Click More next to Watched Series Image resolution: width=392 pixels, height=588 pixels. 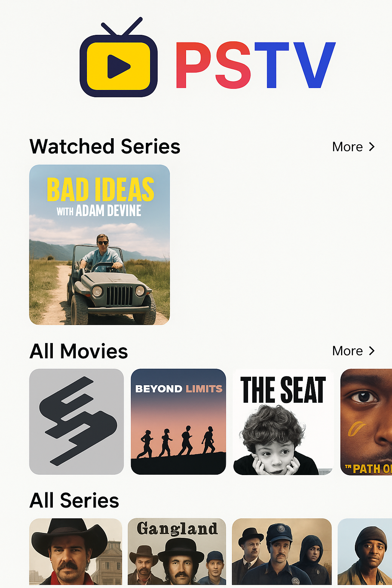348,147
